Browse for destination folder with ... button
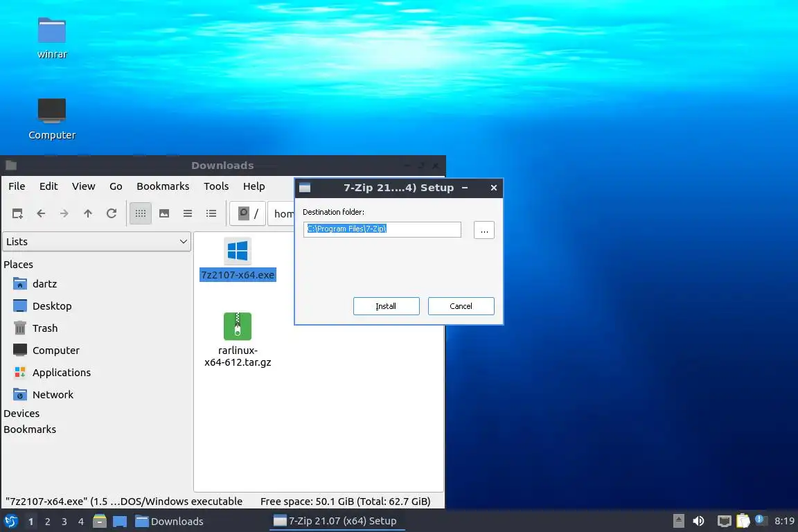The height and width of the screenshot is (532, 798). click(484, 230)
